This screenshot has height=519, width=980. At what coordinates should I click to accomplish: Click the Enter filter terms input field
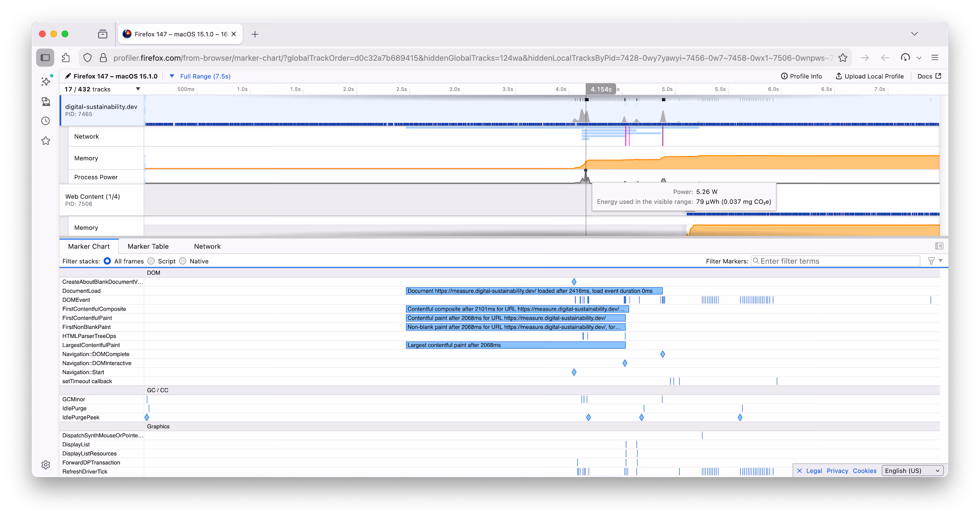(x=835, y=261)
